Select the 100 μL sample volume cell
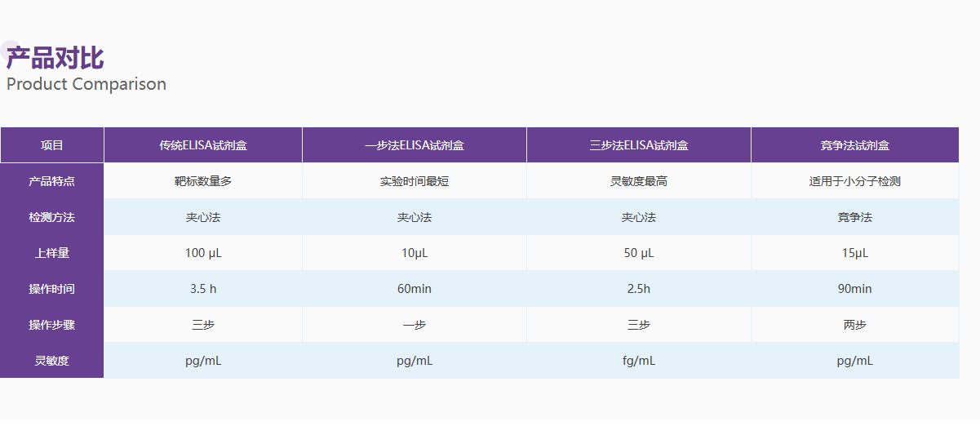 coord(203,253)
